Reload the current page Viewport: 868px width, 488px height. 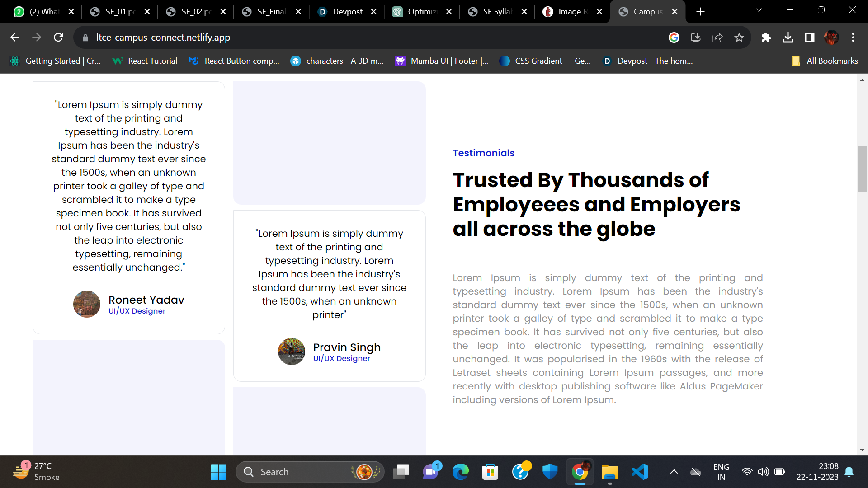pos(58,38)
